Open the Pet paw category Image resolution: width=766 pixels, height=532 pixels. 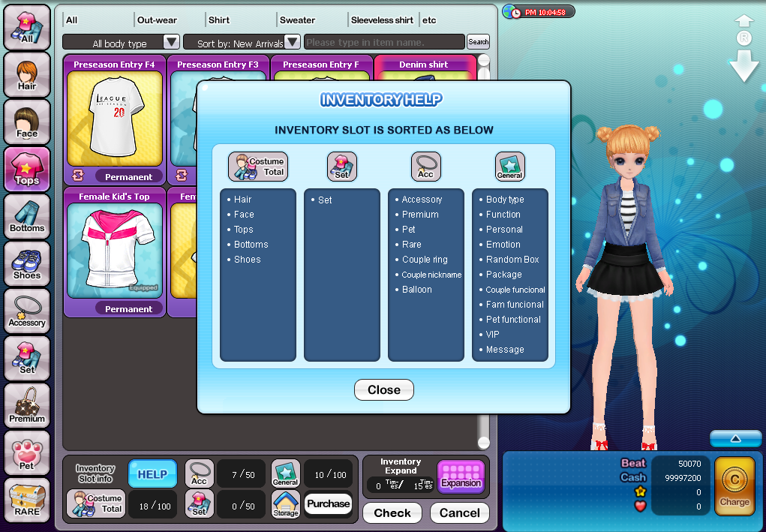(27, 453)
